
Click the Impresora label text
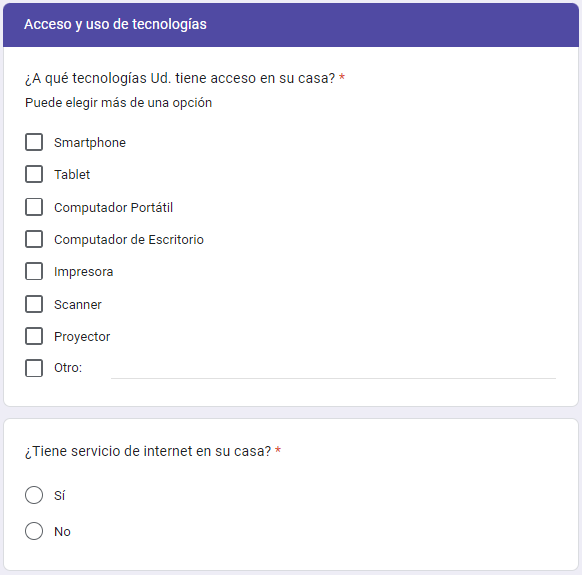[x=84, y=272]
